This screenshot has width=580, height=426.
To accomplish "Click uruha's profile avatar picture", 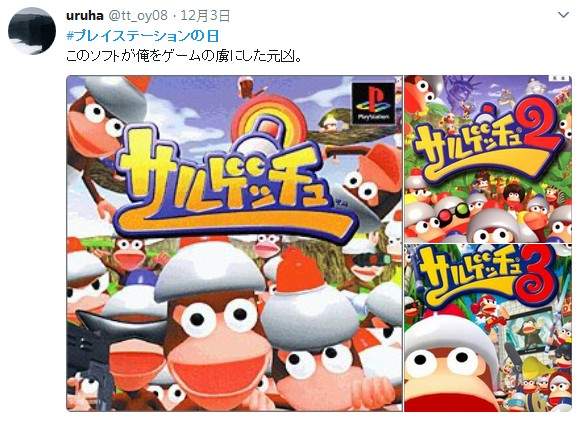I will pyautogui.click(x=32, y=30).
